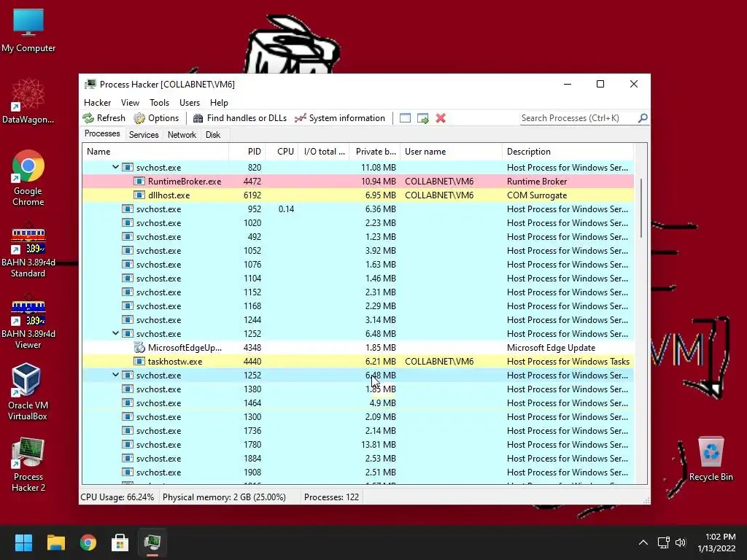
Task: Collapse the white-row svchost.exe PID 1252 node
Action: pyautogui.click(x=115, y=333)
